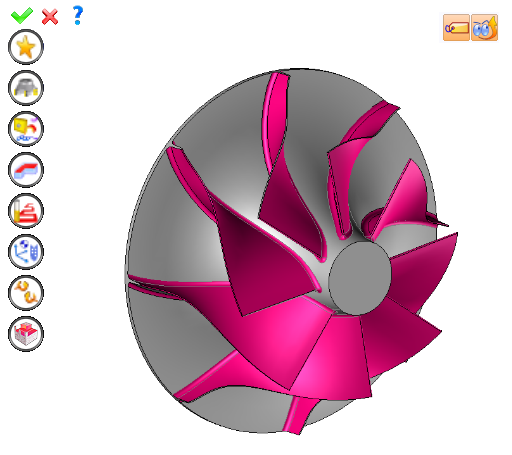The height and width of the screenshot is (455, 512).
Task: Choose the red and blue surface icon
Action: tap(26, 170)
